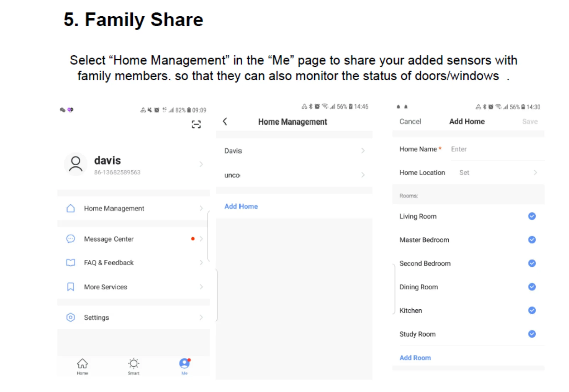Toggle the Master Bedroom checkbox

pyautogui.click(x=532, y=240)
